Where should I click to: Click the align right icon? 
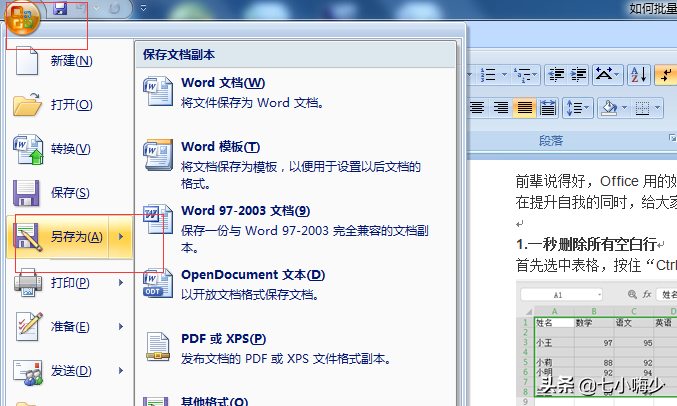click(x=501, y=108)
